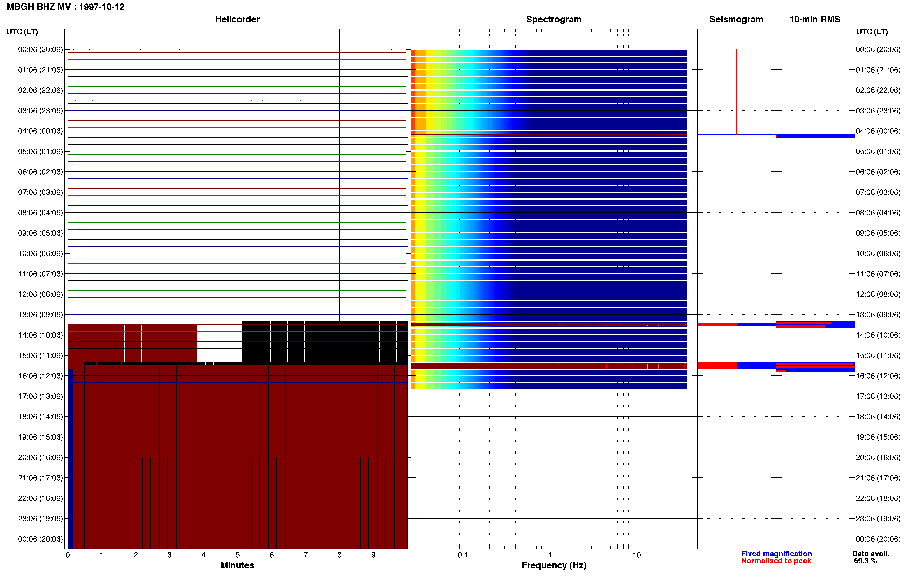Click the left 'UTC (LT)' axis label
The height and width of the screenshot is (578, 924).
(x=22, y=32)
